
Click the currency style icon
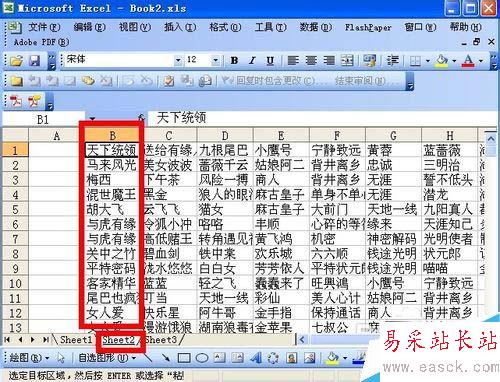pyautogui.click(x=369, y=60)
